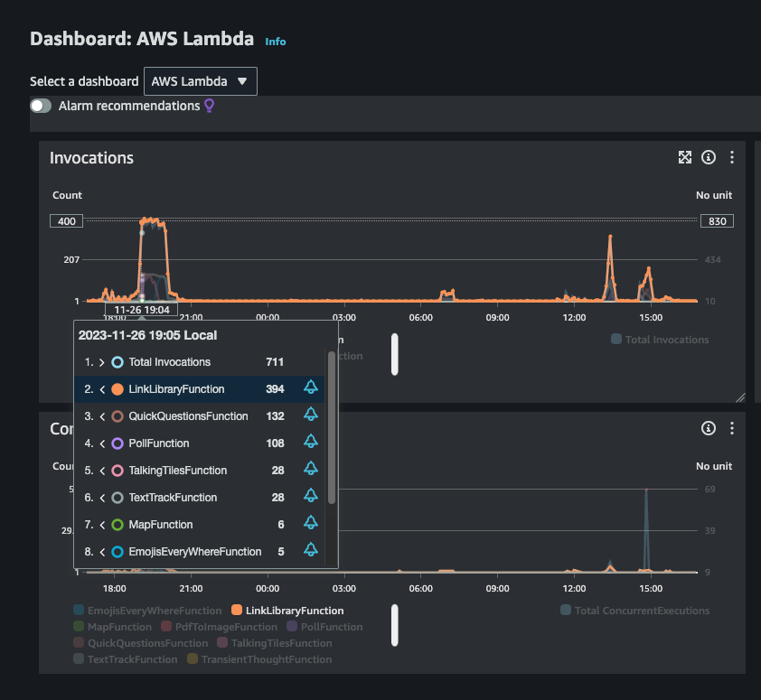
Task: Create alarm bell for QuickQuestionsFunction row
Action: [x=311, y=415]
